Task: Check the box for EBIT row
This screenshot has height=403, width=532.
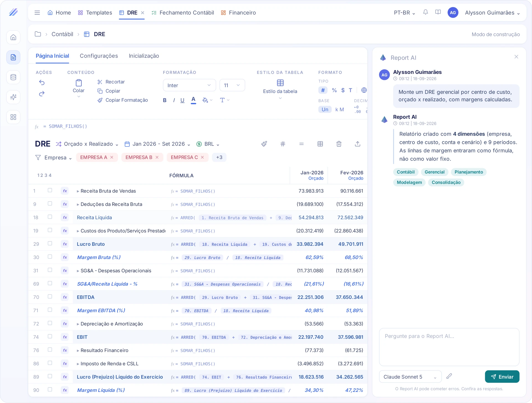Action: [50, 336]
